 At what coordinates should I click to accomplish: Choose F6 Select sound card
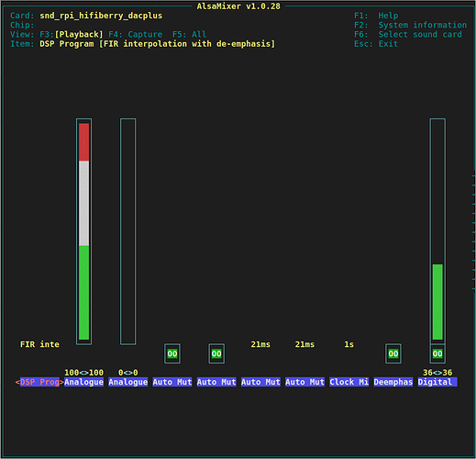(x=408, y=34)
